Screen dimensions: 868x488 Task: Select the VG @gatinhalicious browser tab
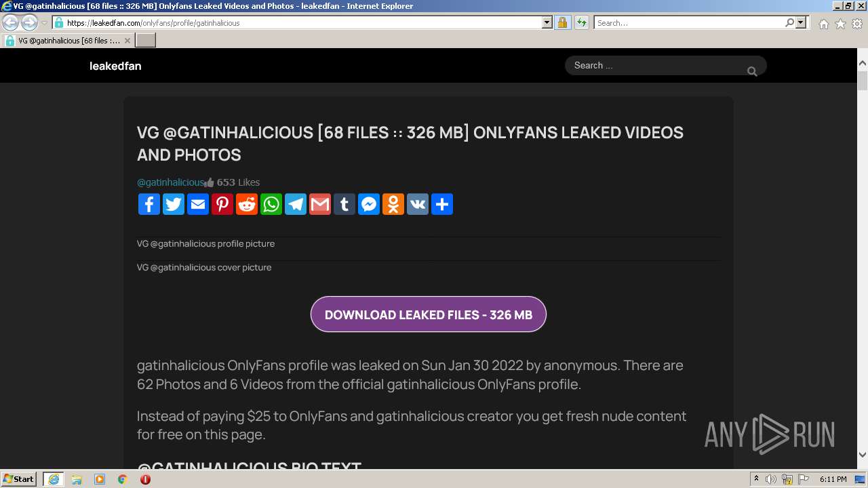click(x=68, y=41)
